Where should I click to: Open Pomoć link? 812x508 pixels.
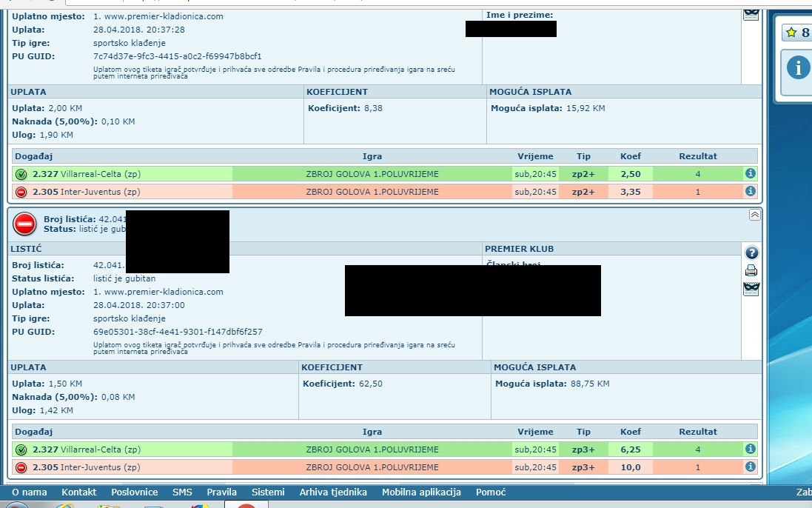[x=491, y=492]
